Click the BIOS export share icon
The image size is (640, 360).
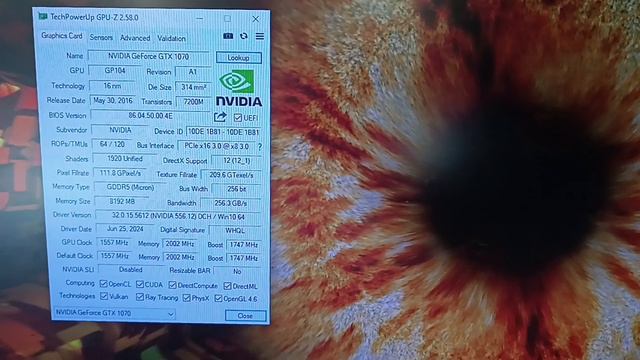tap(220, 118)
